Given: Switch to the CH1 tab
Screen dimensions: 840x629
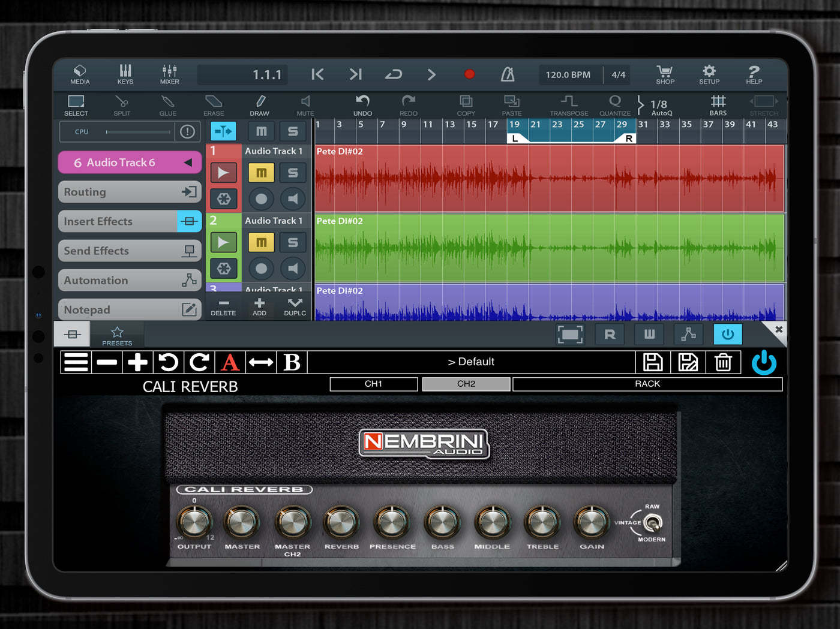Looking at the screenshot, I should click(x=374, y=384).
